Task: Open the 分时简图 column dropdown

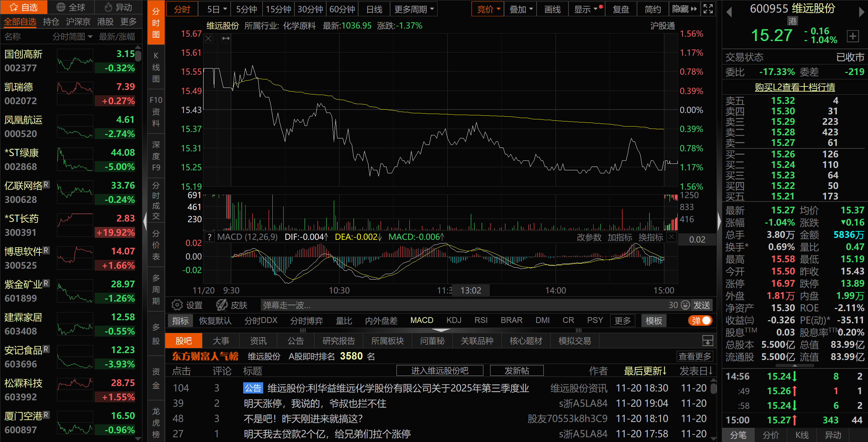Action: pos(73,37)
